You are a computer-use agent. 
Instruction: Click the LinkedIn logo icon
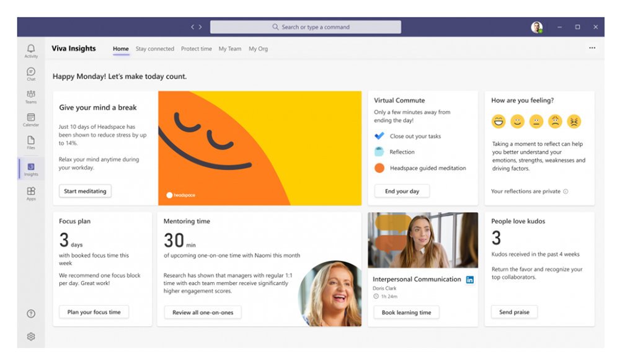click(470, 280)
